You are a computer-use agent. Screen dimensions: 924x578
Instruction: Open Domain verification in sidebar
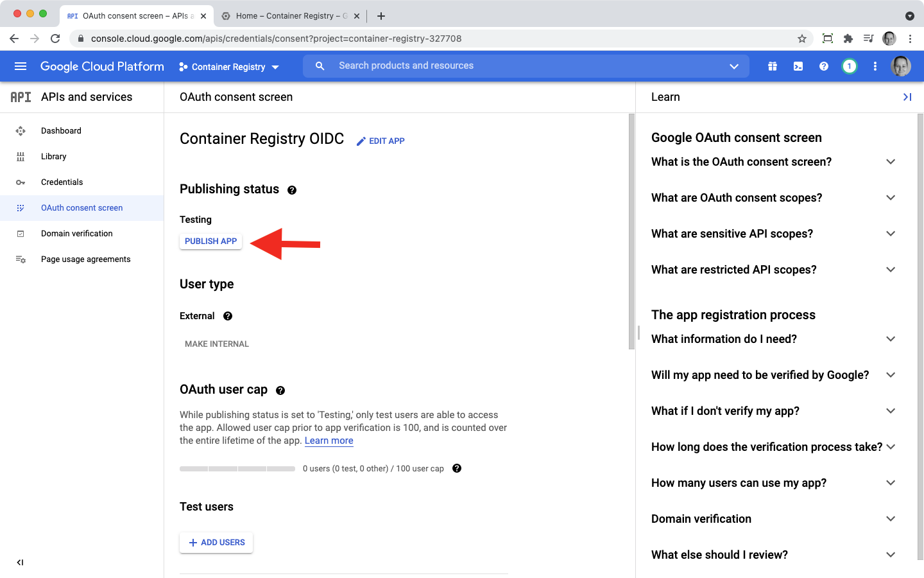81,234
